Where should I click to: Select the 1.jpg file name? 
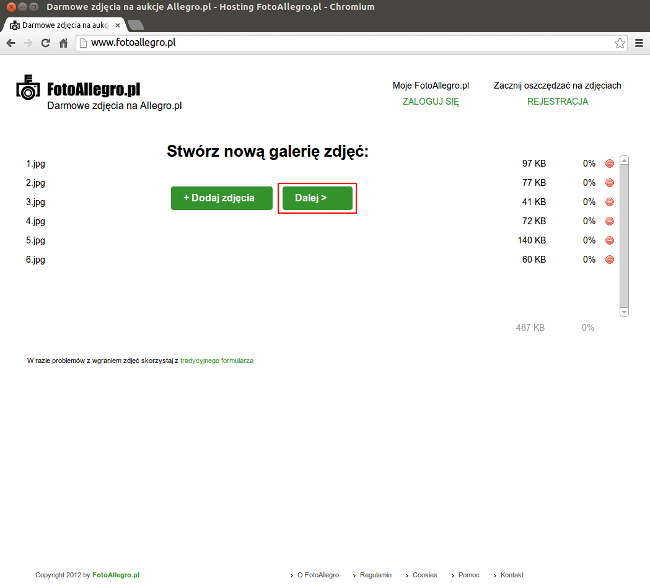pyautogui.click(x=36, y=164)
